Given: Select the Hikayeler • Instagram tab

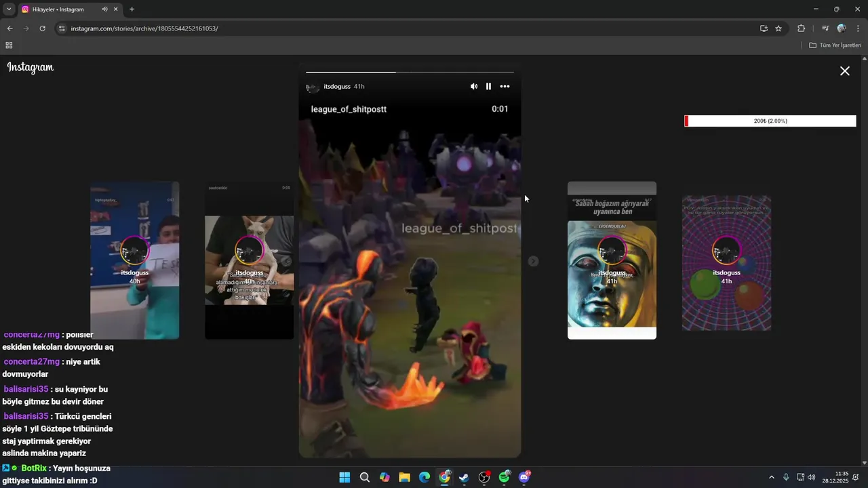Looking at the screenshot, I should [x=70, y=9].
